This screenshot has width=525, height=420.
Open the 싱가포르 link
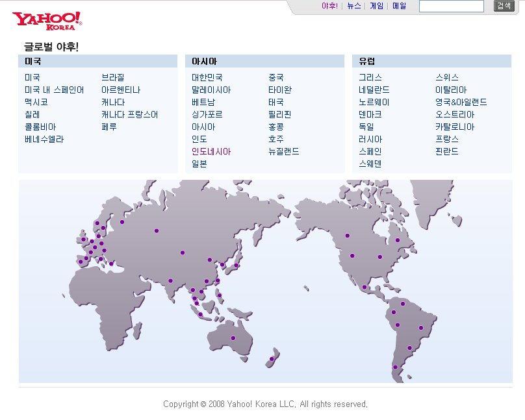point(207,115)
